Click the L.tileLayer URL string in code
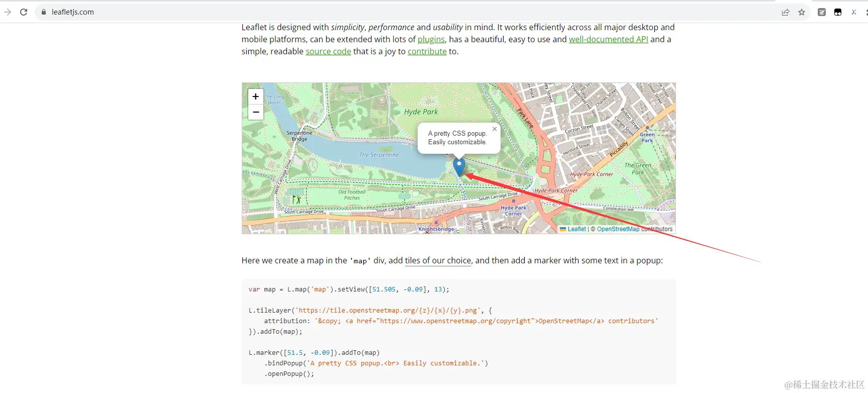 click(388, 311)
